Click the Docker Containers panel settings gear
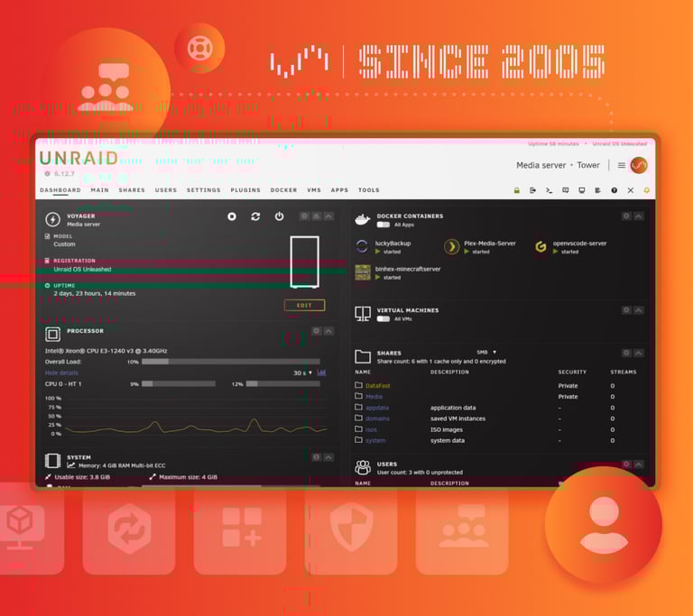 tap(626, 216)
